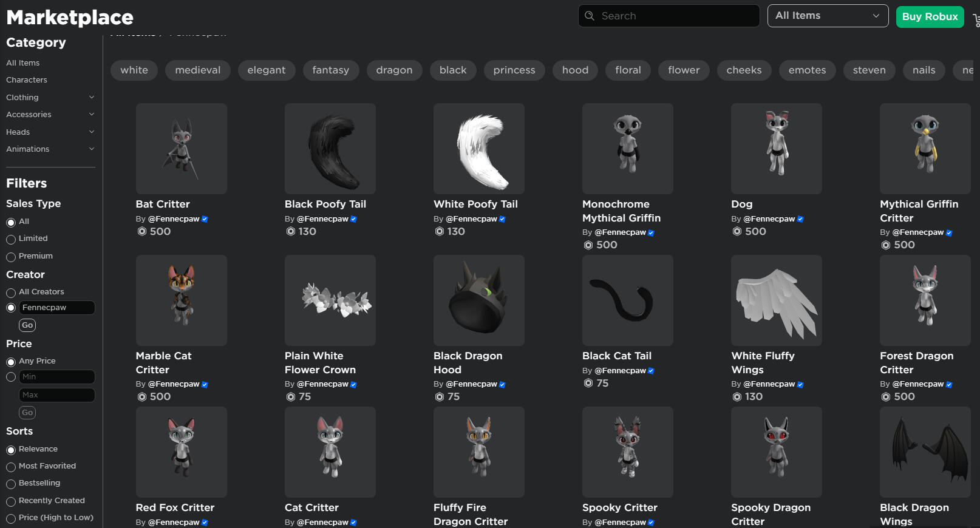The image size is (980, 528).
Task: Click Go under the Price filter
Action: [27, 413]
